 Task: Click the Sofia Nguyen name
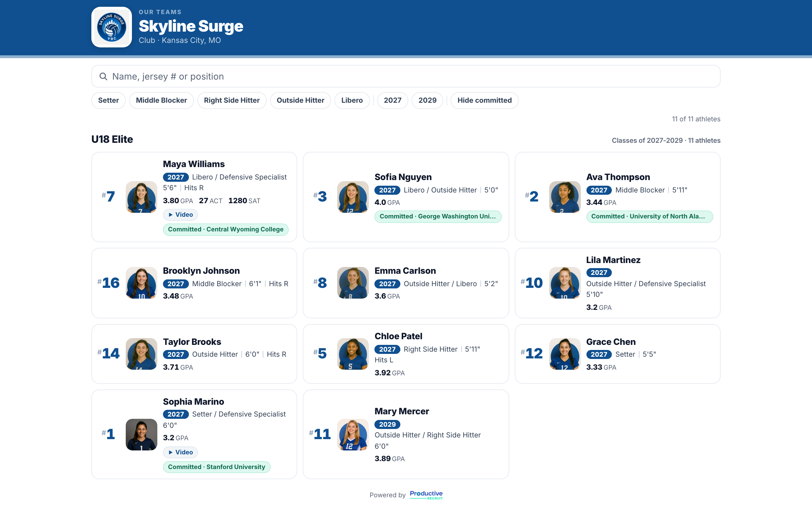pyautogui.click(x=403, y=177)
